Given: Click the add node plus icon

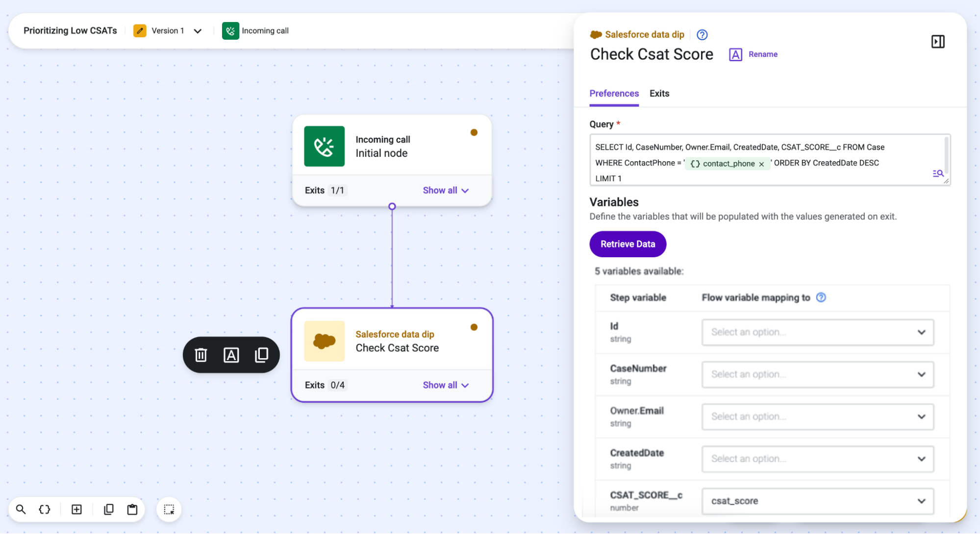Looking at the screenshot, I should [x=77, y=510].
